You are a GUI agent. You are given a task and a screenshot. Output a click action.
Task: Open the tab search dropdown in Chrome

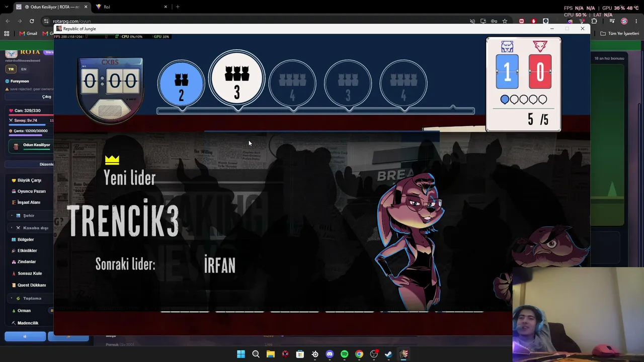tap(6, 7)
